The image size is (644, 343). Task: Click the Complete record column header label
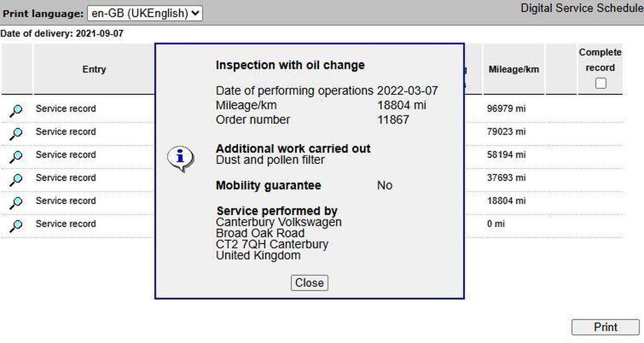coord(600,60)
